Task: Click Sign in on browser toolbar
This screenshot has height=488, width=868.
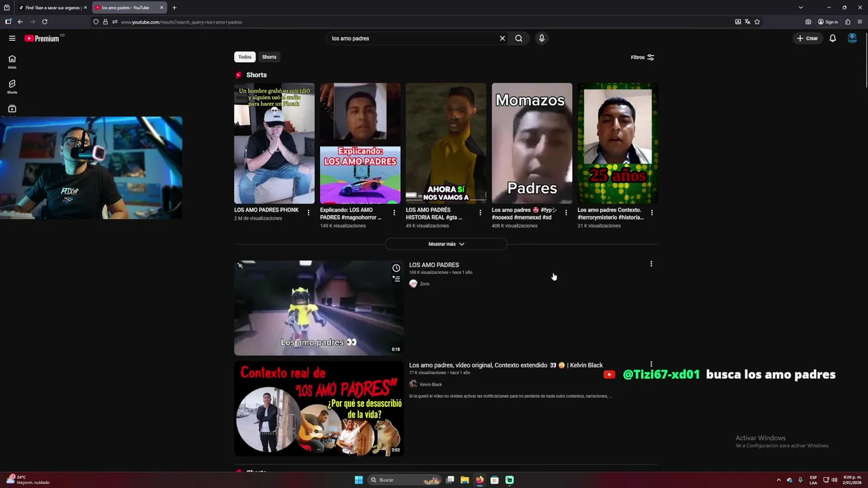Action: tap(828, 22)
